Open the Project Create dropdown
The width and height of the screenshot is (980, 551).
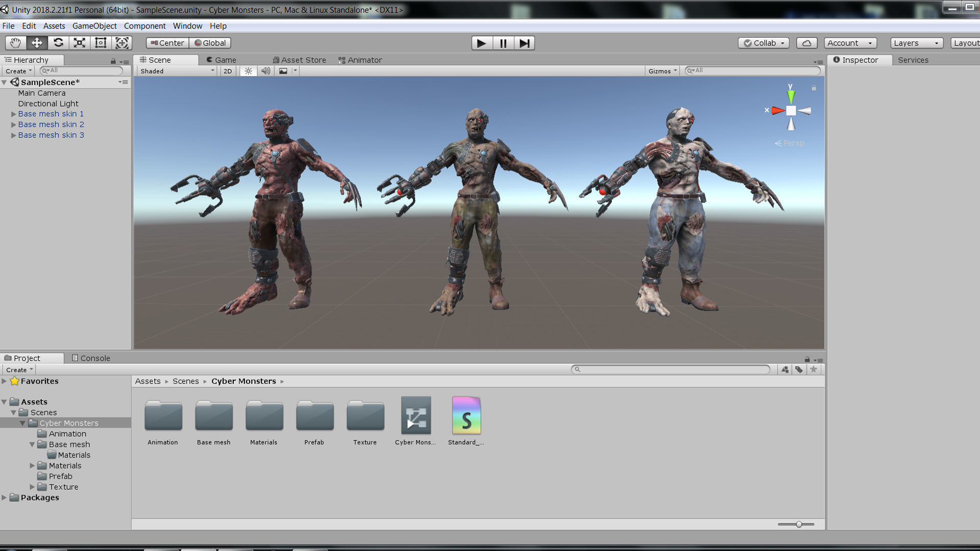click(19, 370)
